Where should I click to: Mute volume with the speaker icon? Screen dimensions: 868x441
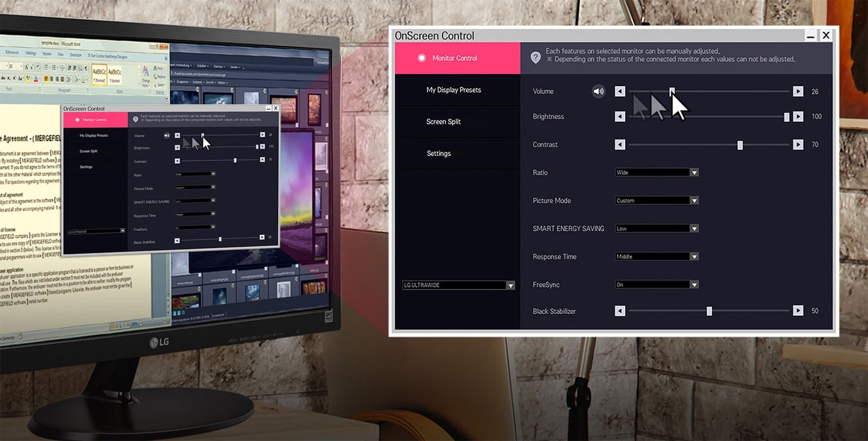tap(598, 92)
